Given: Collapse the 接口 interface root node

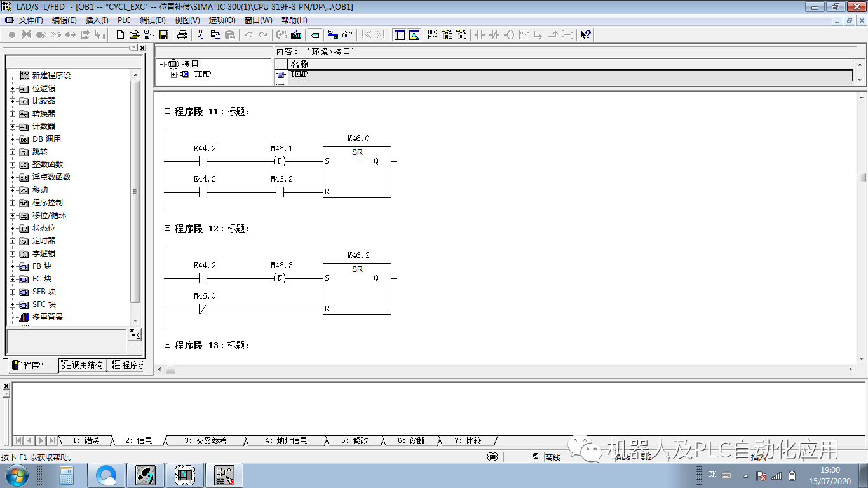Looking at the screenshot, I should point(161,64).
